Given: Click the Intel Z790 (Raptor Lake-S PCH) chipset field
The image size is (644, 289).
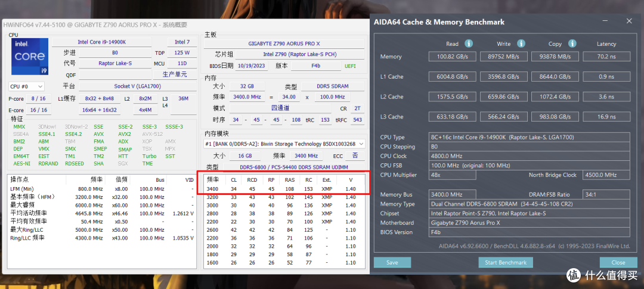Looking at the screenshot, I should 300,55.
